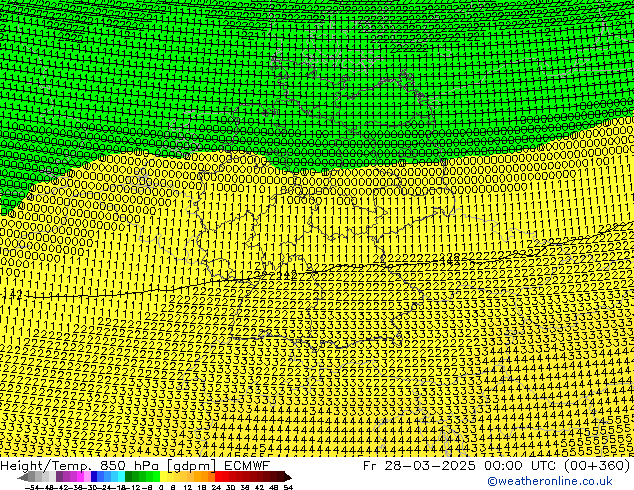Screen dimensions: 634x490
Task: Click the '24' legend value label
Action: 216,487
